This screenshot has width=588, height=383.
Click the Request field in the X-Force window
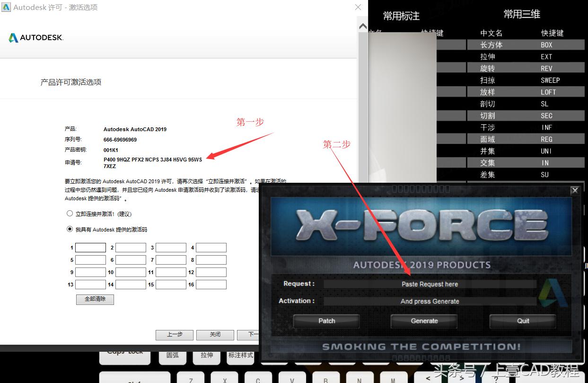click(430, 284)
